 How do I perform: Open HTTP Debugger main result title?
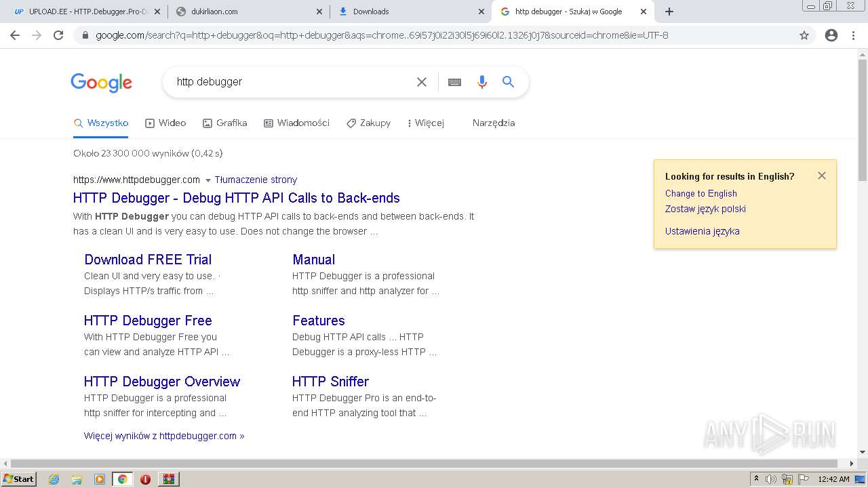tap(237, 198)
